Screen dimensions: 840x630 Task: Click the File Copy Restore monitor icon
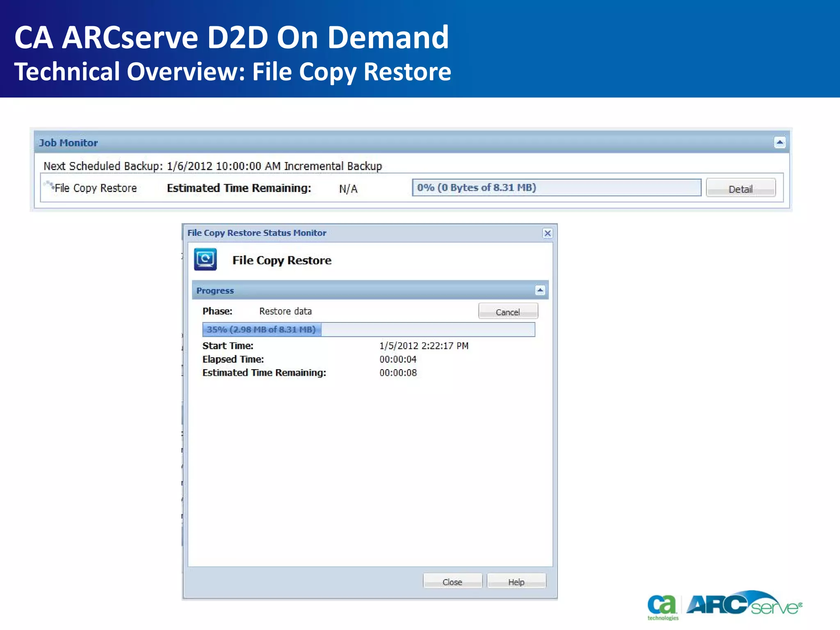click(x=205, y=259)
